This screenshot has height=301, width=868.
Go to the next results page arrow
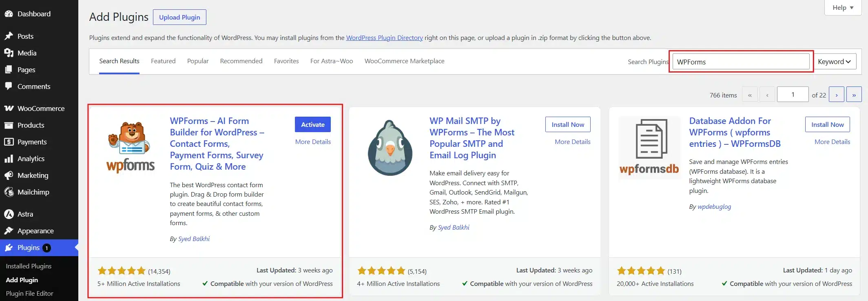(837, 95)
